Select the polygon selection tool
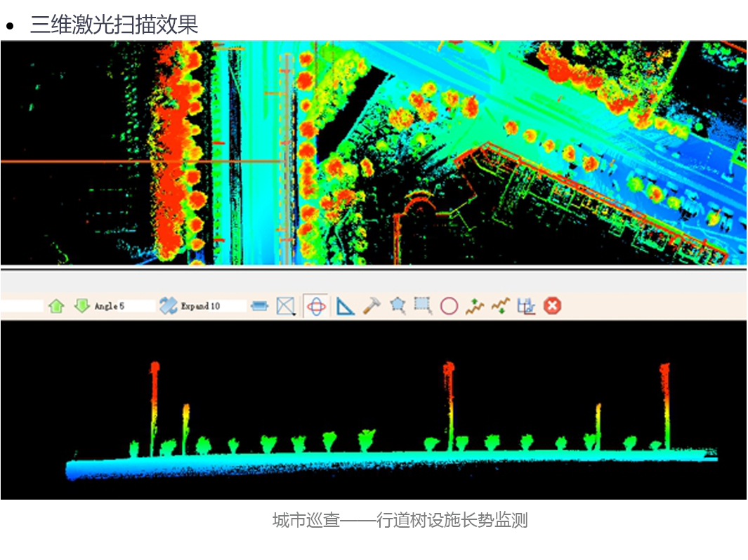Image resolution: width=748 pixels, height=560 pixels. (x=398, y=306)
